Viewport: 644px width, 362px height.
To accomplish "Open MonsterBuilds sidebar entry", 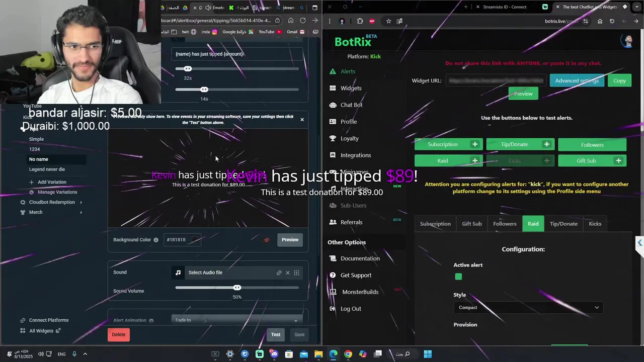I will [x=360, y=292].
